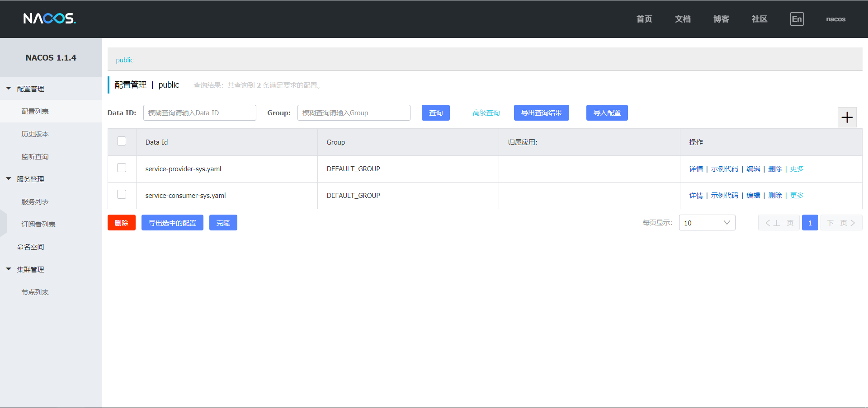The width and height of the screenshot is (868, 408).
Task: Collapse the sidebar using the left edge handle
Action: [4, 223]
